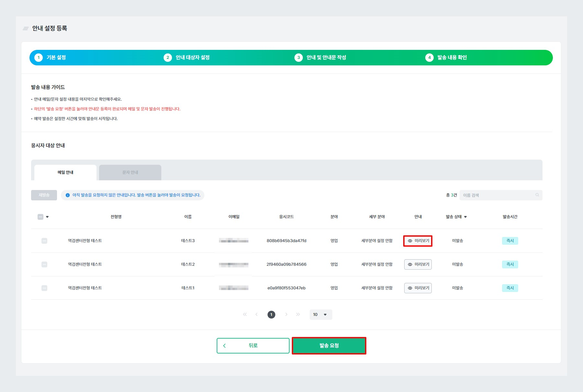Screen dimensions: 583x392
Task: Click the 미발송 status in the 테스트2 row
Action: 458,264
